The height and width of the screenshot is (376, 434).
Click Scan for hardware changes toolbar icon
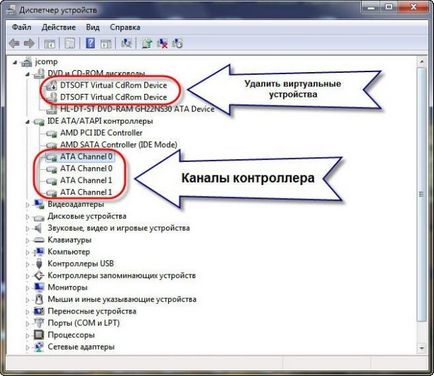tap(126, 43)
